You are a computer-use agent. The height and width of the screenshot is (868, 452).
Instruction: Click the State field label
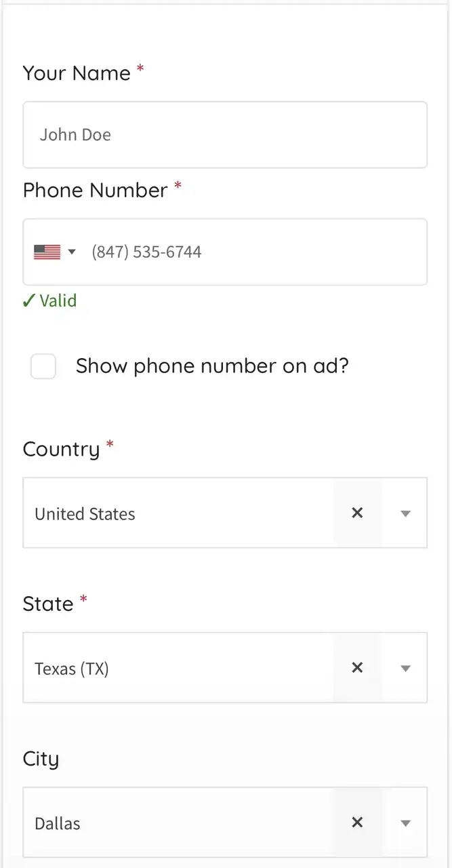(x=48, y=604)
